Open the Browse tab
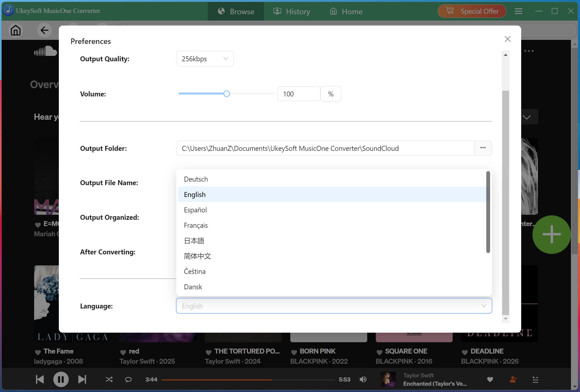 click(x=236, y=11)
